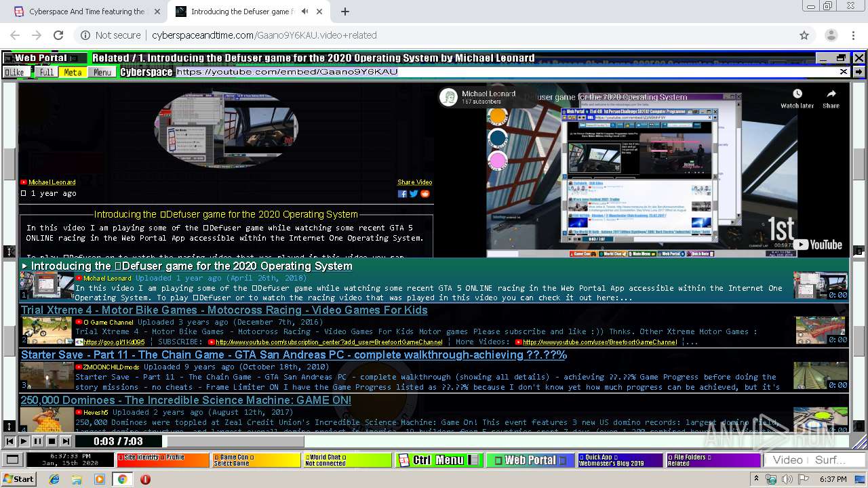
Task: Open Starter Save Part 11 Chain Game video
Action: (x=294, y=355)
